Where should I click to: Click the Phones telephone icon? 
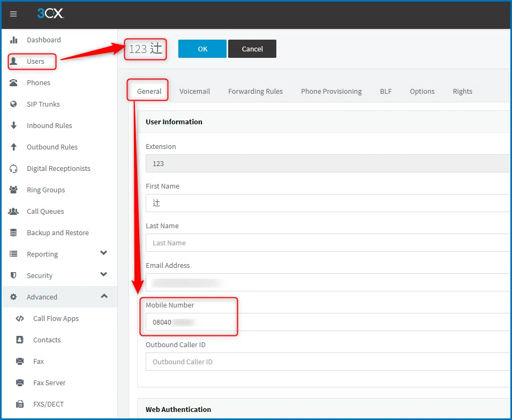[x=14, y=82]
